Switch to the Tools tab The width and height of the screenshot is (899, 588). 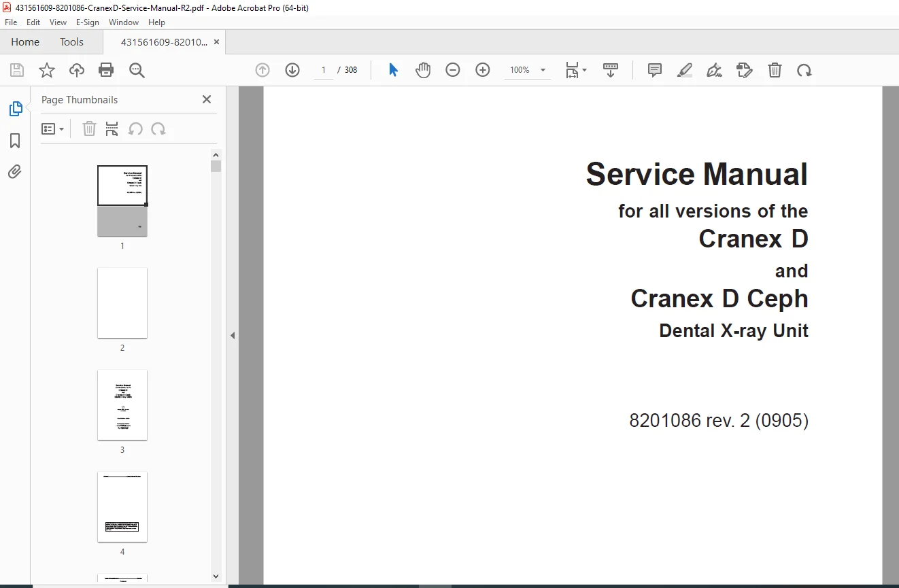[x=71, y=42]
